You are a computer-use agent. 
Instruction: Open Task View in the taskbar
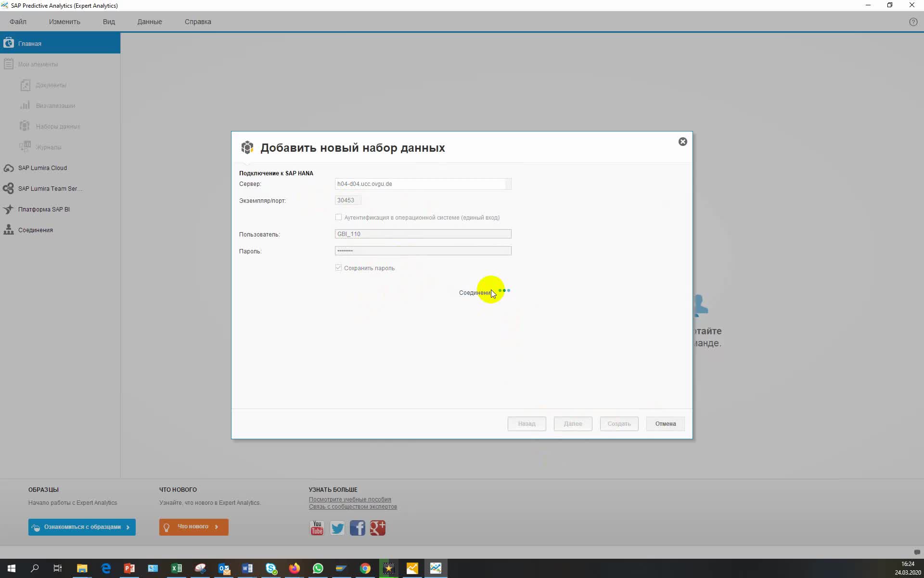pyautogui.click(x=58, y=568)
